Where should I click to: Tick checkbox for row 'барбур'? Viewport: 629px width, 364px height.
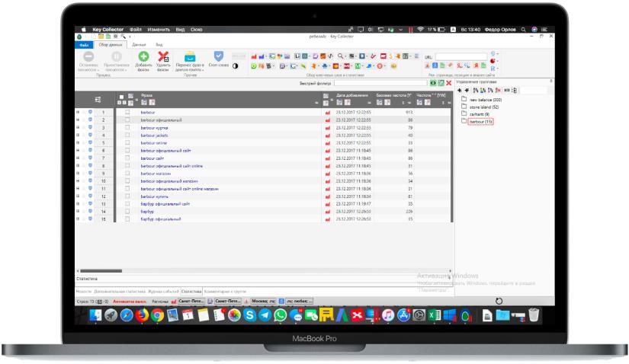(127, 211)
